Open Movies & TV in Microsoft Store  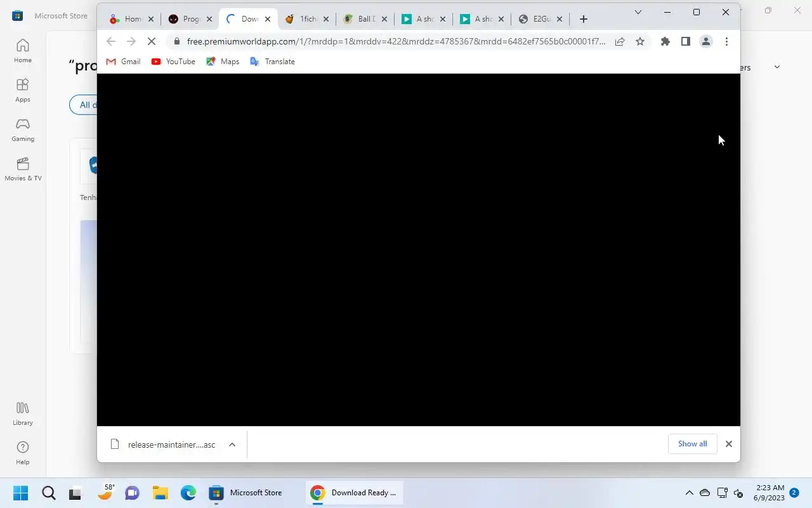tap(23, 169)
